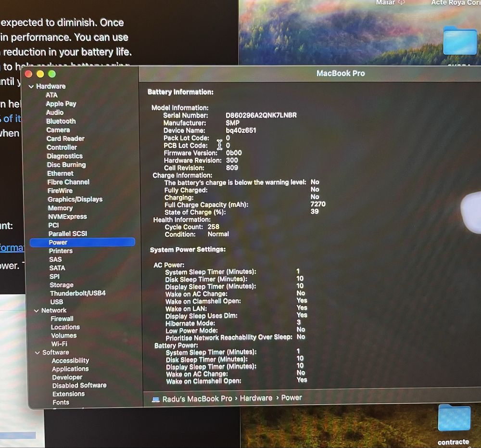Click the Firmware Version value 0b00
The image size is (481, 448).
click(234, 153)
